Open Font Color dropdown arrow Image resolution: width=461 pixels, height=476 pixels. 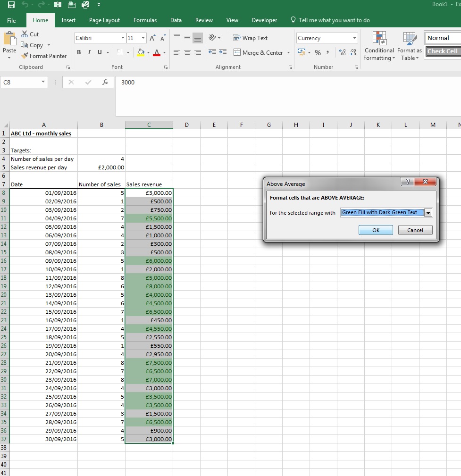(x=164, y=52)
